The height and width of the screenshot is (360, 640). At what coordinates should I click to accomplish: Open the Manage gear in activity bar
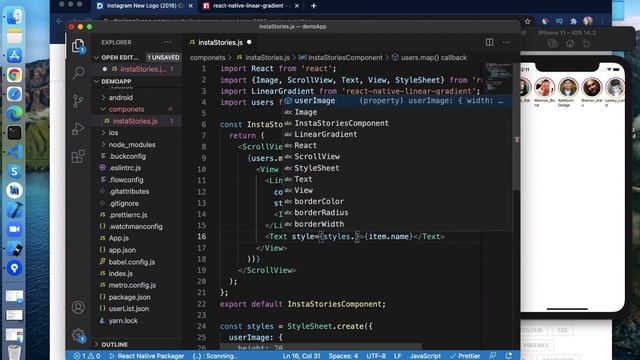78,335
